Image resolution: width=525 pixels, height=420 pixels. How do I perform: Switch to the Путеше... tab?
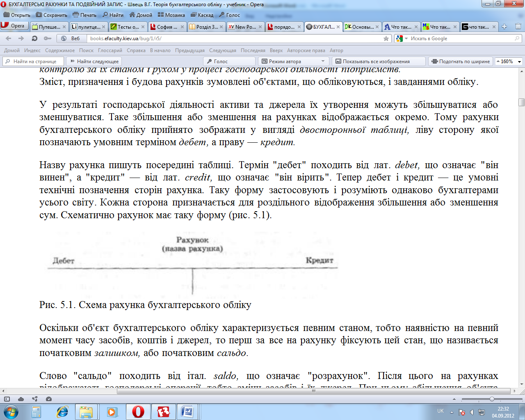[49, 27]
